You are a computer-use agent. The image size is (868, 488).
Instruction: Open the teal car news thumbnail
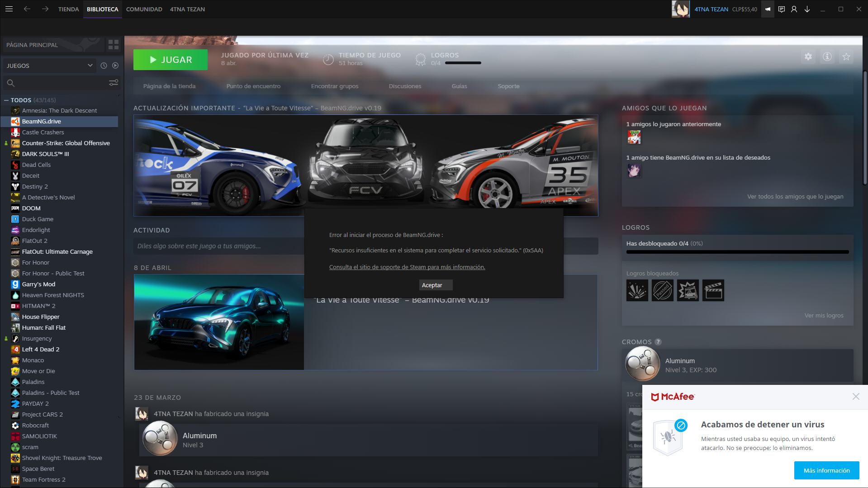219,322
